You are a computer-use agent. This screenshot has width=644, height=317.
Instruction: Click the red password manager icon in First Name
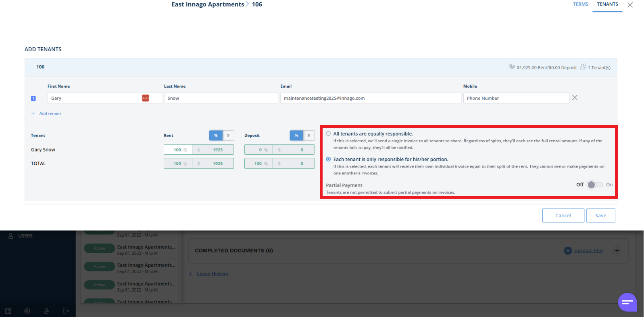coord(146,98)
